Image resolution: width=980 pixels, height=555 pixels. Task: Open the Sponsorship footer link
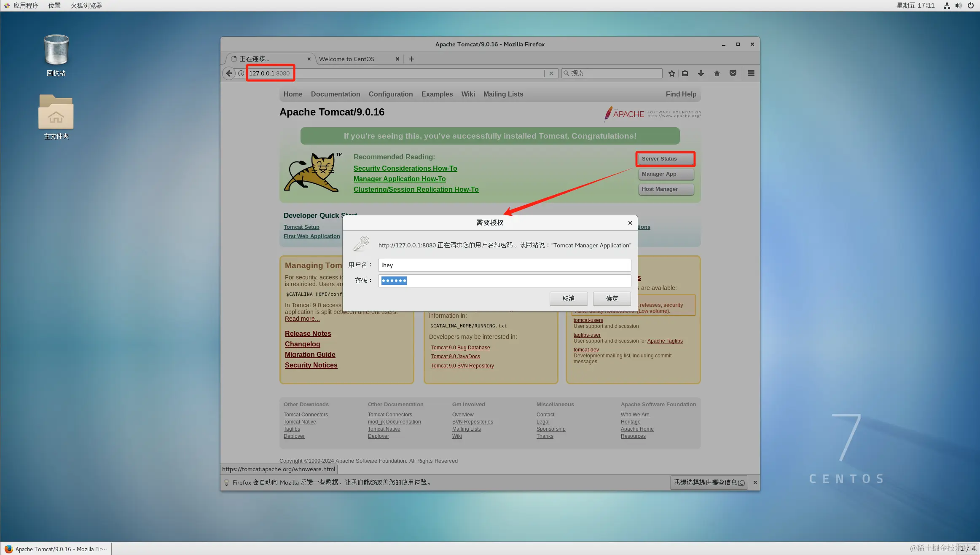point(550,429)
